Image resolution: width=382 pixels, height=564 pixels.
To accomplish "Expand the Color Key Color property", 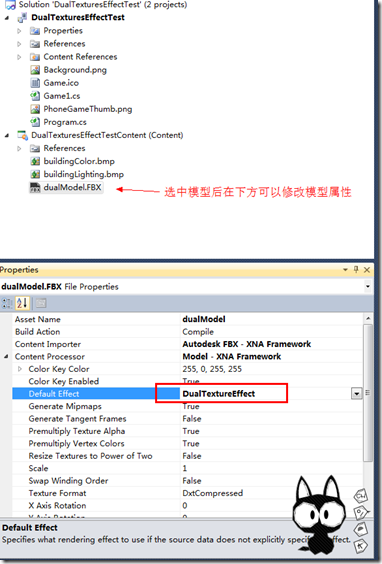I will [x=20, y=369].
